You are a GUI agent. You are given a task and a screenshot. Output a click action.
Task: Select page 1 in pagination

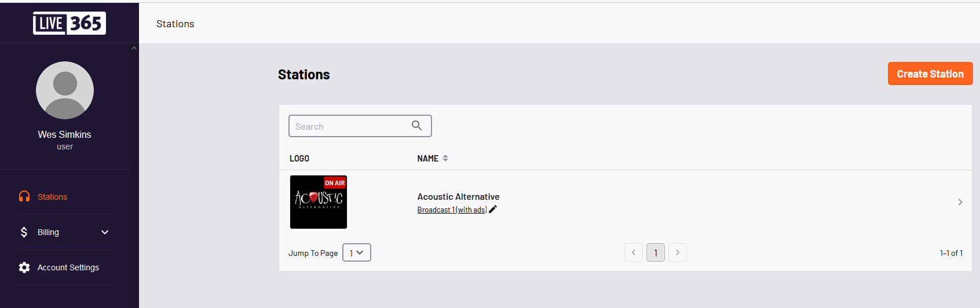click(x=656, y=252)
